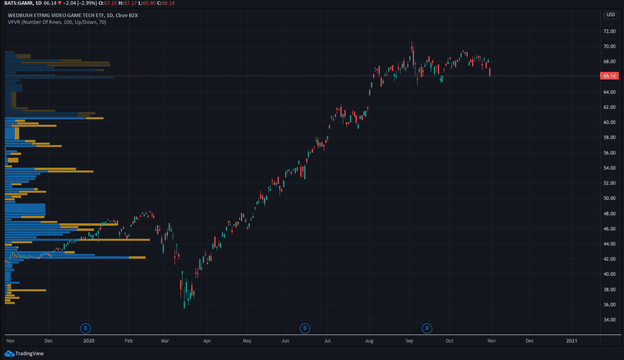Click the Dec label just before 2021
The image size is (624, 360).
(530, 341)
